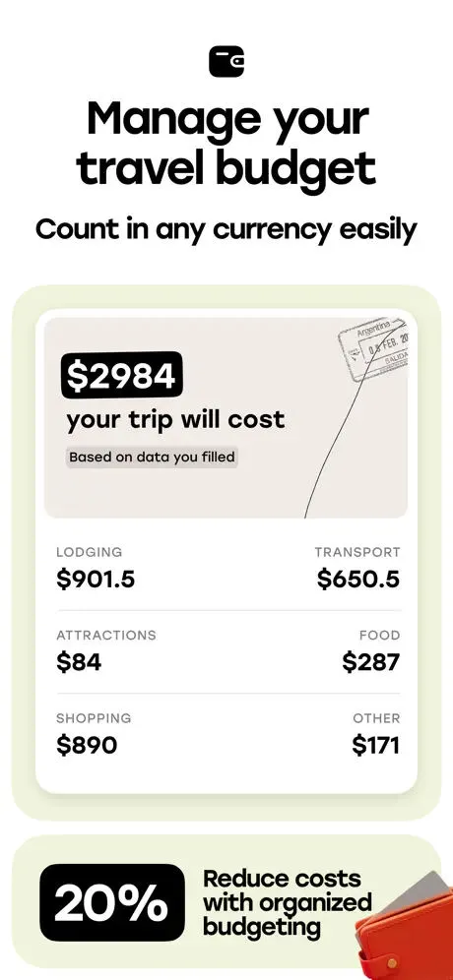453x980 pixels.
Task: Tap the Shopping $890 entry
Action: [x=94, y=734]
